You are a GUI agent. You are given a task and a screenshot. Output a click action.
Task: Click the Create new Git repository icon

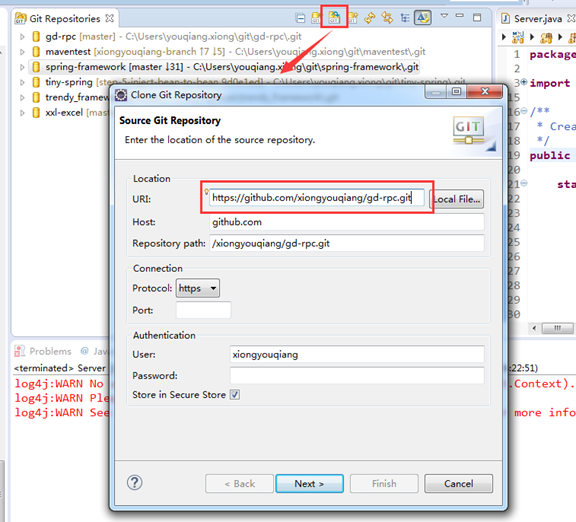coord(353,17)
